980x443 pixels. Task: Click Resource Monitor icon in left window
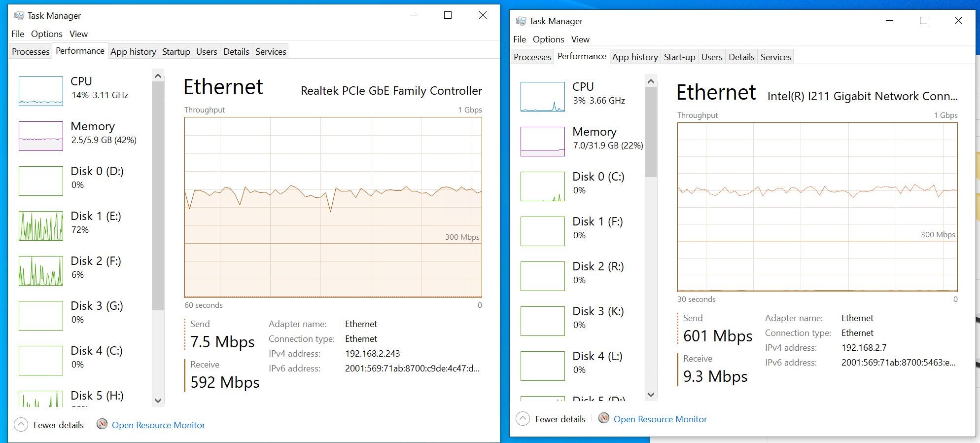point(102,424)
